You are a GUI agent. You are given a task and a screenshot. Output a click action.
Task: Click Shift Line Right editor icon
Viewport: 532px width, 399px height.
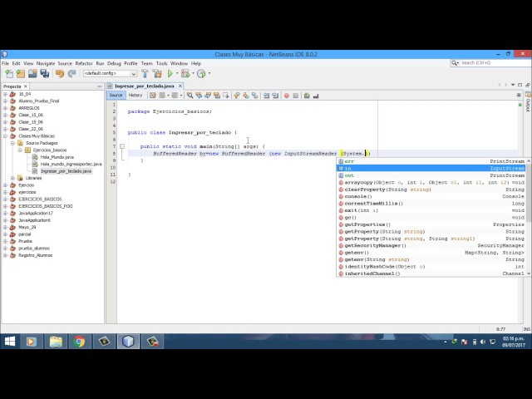pos(275,96)
